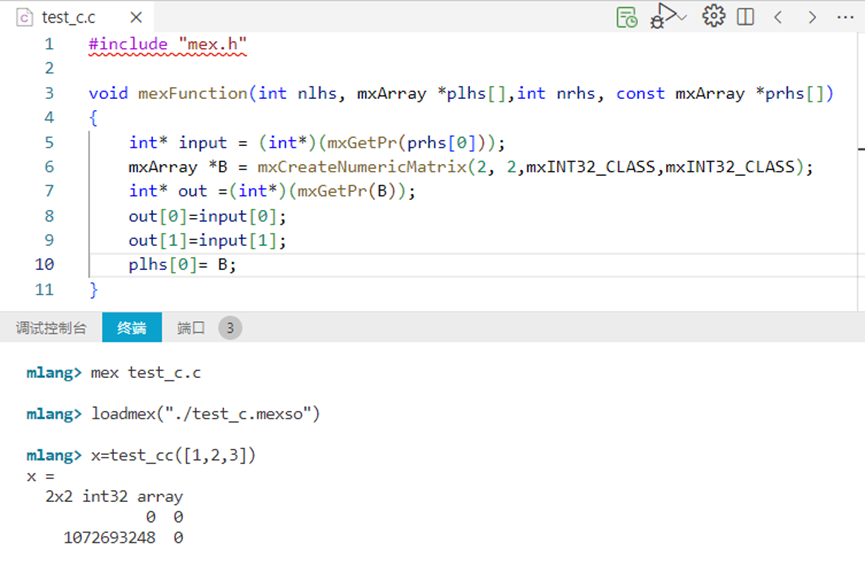
Task: Click the split editor icon
Action: 745,17
